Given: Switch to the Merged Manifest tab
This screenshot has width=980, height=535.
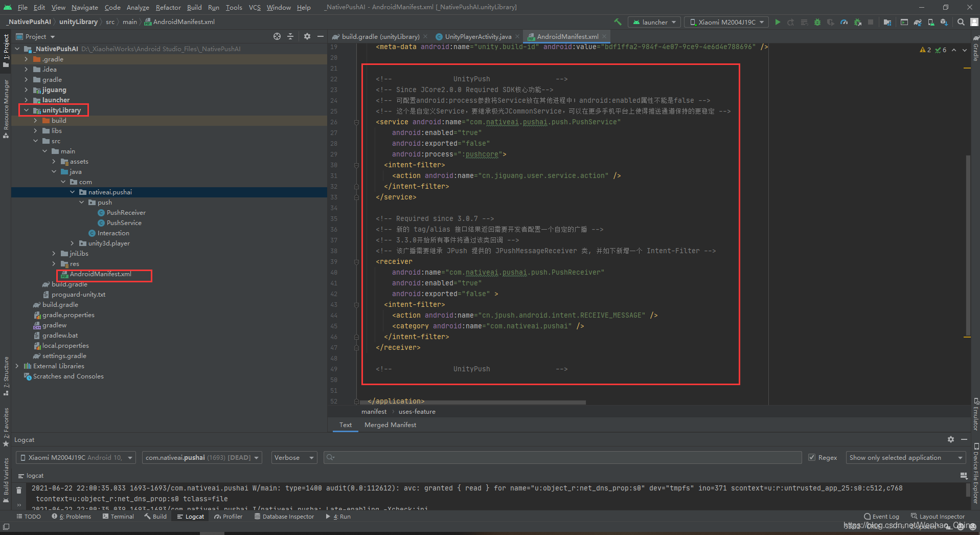Looking at the screenshot, I should pos(390,425).
